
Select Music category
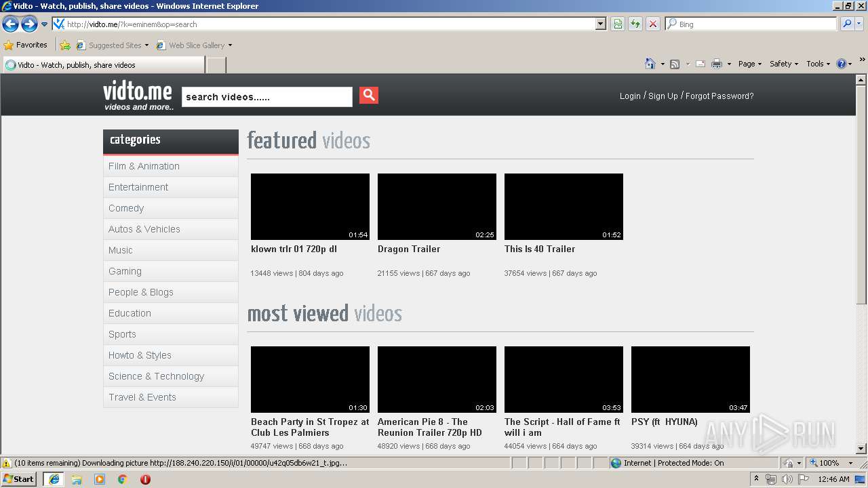click(x=171, y=250)
